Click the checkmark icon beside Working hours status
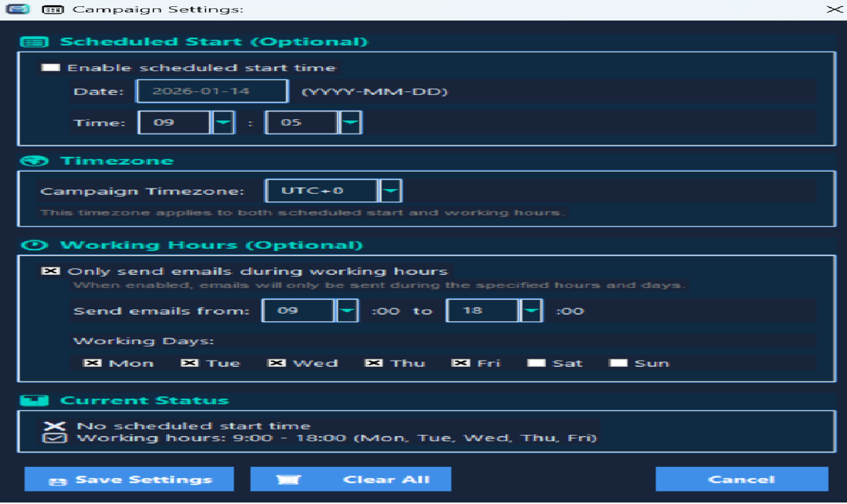Image resolution: width=847 pixels, height=504 pixels. click(55, 438)
